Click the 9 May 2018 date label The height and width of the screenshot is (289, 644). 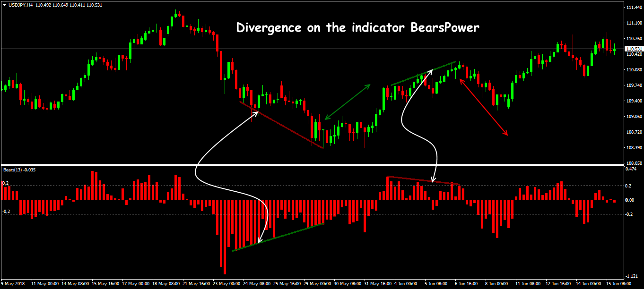coord(13,284)
